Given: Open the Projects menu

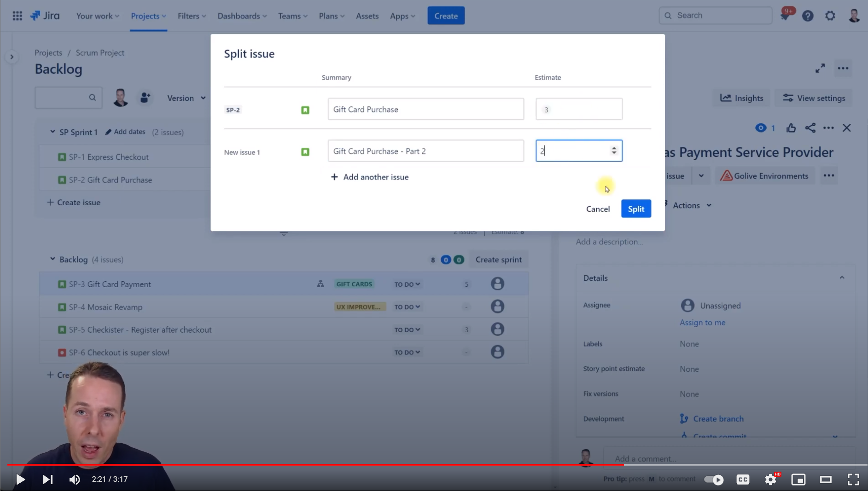Looking at the screenshot, I should pos(148,16).
